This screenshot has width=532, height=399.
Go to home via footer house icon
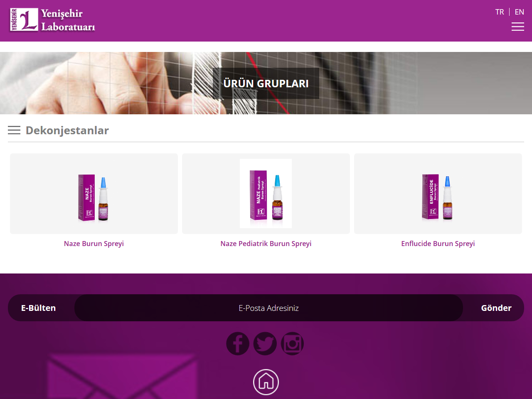[266, 382]
